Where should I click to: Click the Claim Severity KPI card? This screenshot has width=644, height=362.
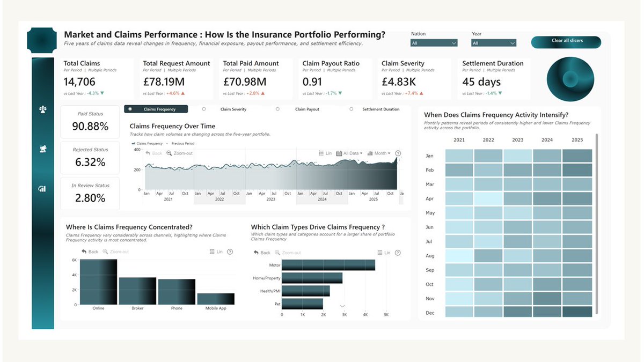pos(415,79)
